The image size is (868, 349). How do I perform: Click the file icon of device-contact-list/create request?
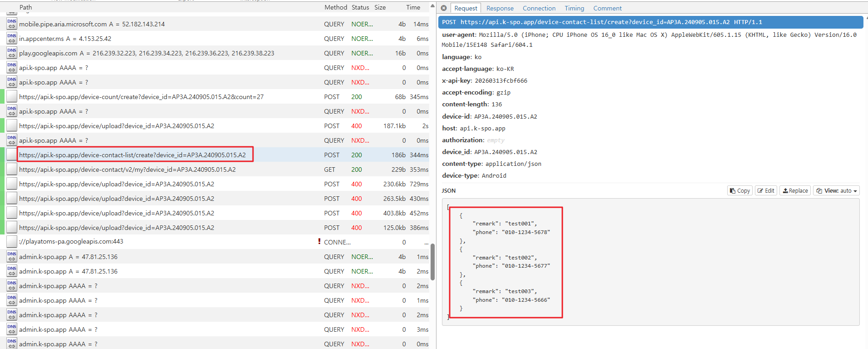click(12, 155)
